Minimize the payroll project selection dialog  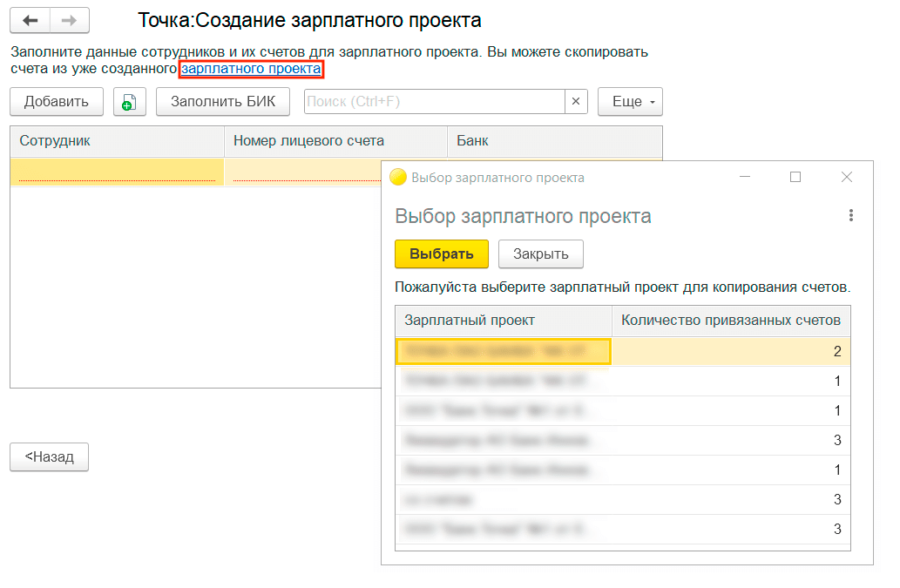(x=745, y=177)
